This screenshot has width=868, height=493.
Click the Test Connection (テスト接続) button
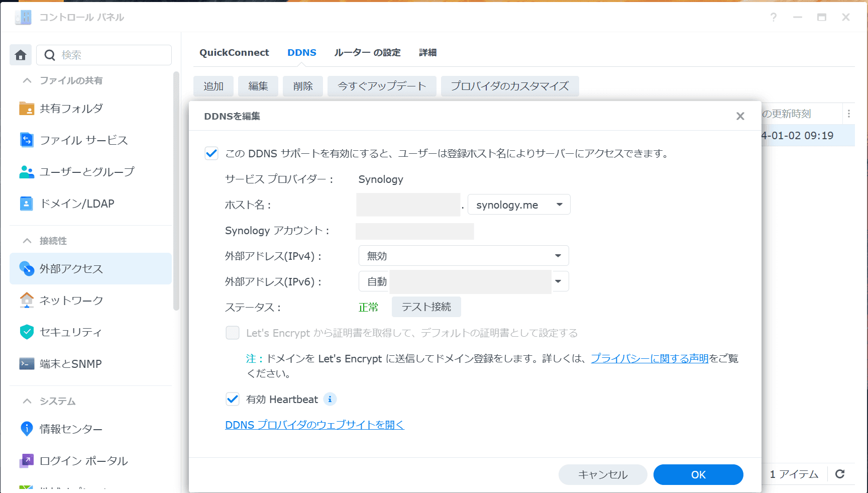(x=426, y=307)
